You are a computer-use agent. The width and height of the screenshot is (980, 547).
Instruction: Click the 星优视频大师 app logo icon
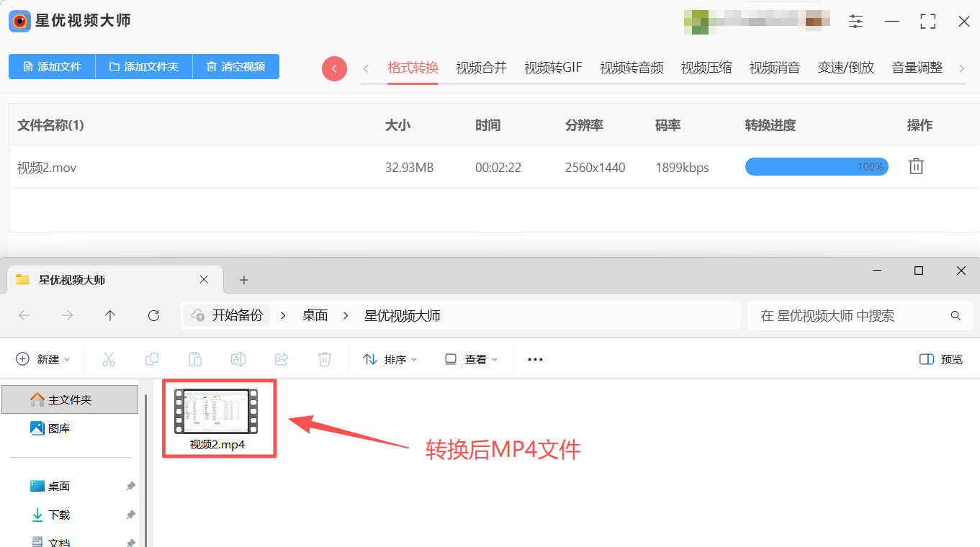pos(19,21)
